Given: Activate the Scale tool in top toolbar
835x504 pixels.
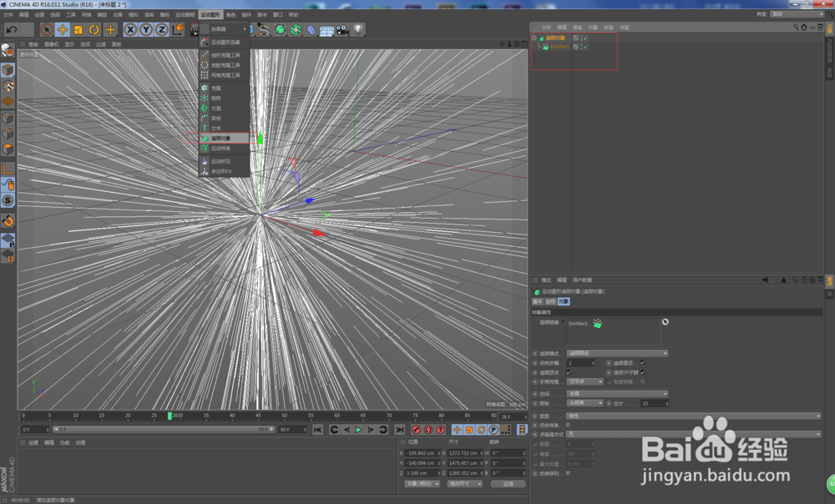Looking at the screenshot, I should pyautogui.click(x=78, y=30).
